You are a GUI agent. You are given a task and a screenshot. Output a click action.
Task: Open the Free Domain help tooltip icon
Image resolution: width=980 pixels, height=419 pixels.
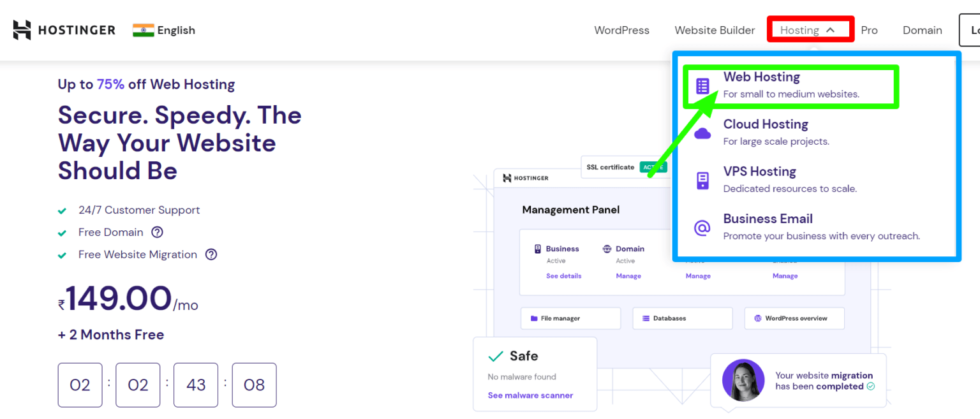point(157,232)
